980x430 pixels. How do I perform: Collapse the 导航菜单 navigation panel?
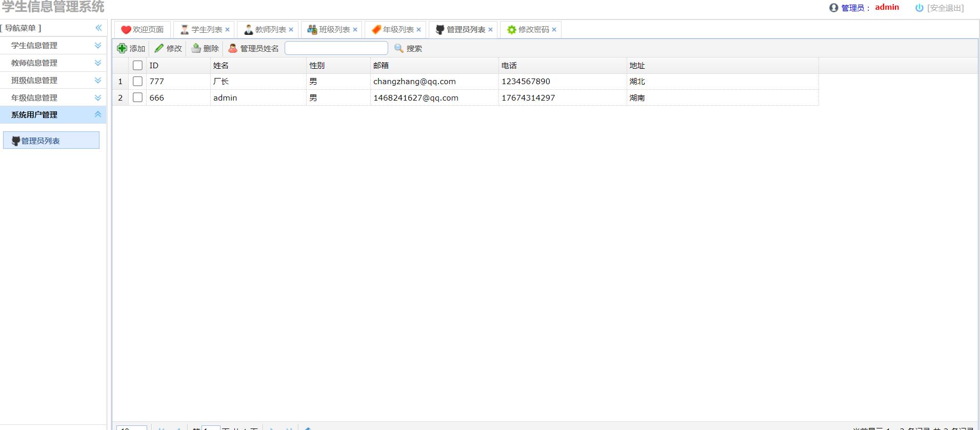point(98,28)
